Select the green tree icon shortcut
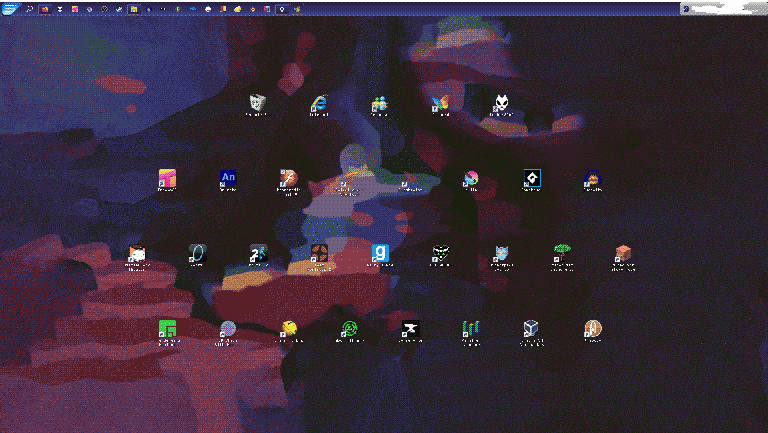768x433 pixels. point(562,254)
